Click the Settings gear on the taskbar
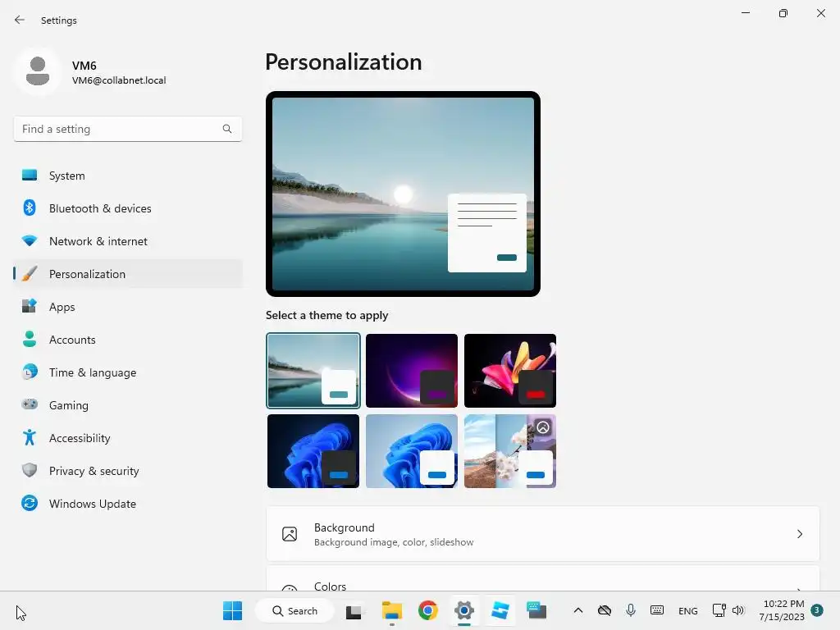The width and height of the screenshot is (840, 630). click(464, 610)
